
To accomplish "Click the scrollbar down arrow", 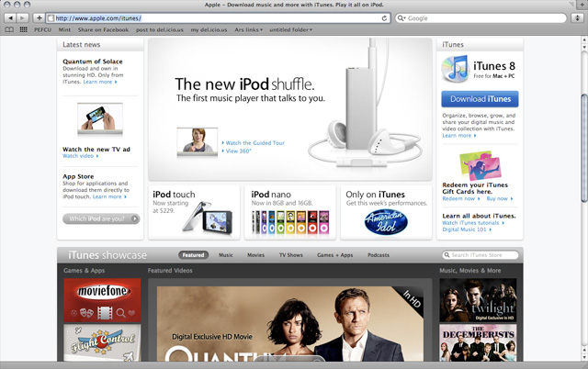I will click(x=584, y=358).
